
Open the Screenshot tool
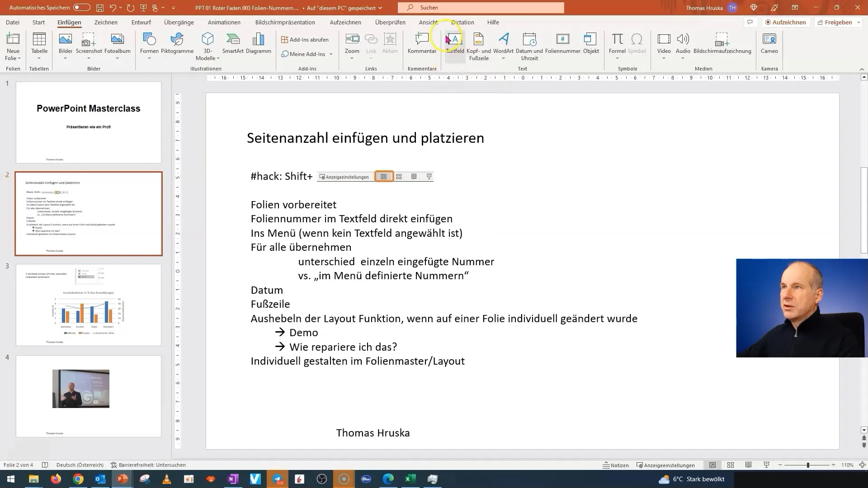click(x=89, y=46)
